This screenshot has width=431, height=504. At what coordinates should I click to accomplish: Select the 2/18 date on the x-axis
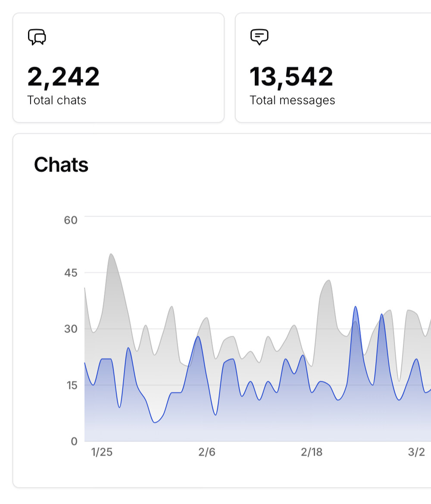[312, 452]
